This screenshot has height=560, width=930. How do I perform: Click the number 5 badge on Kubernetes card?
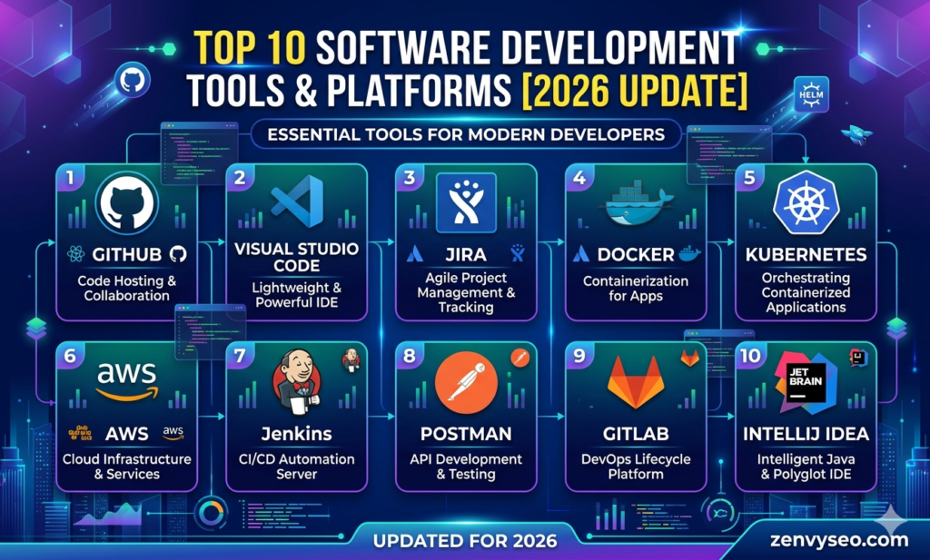tap(749, 178)
